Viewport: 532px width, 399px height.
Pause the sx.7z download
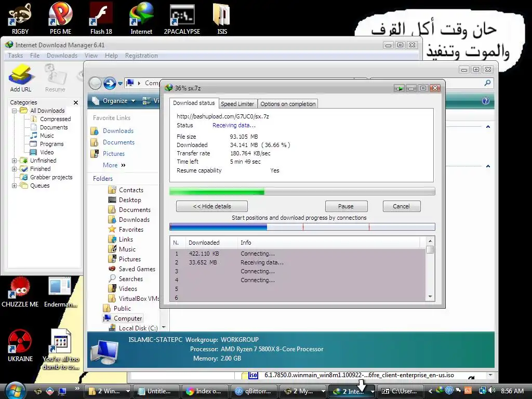tap(346, 206)
